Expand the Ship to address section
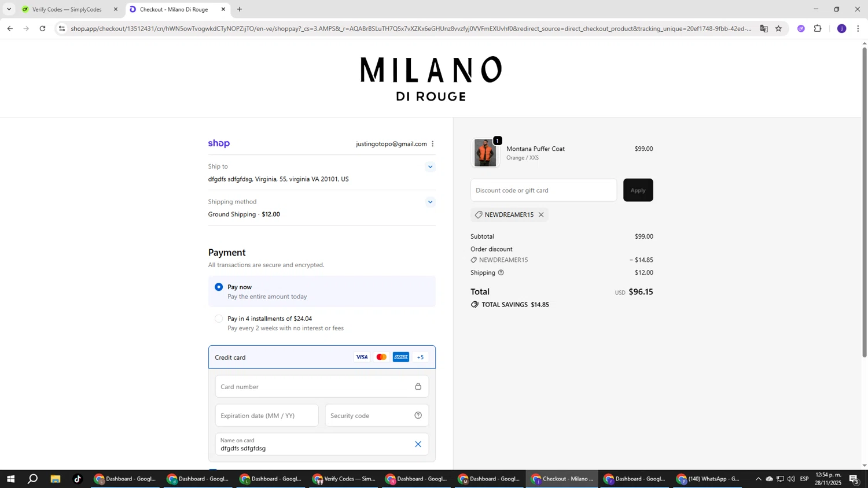The height and width of the screenshot is (488, 868). 430,167
